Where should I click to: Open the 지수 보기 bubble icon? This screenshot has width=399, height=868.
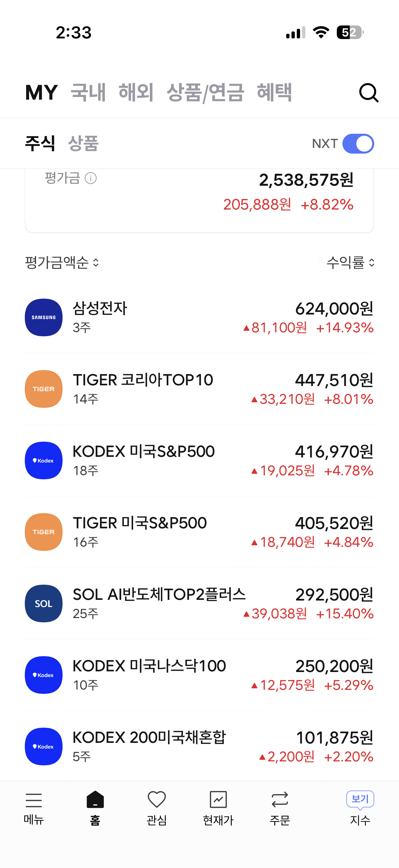(x=360, y=799)
